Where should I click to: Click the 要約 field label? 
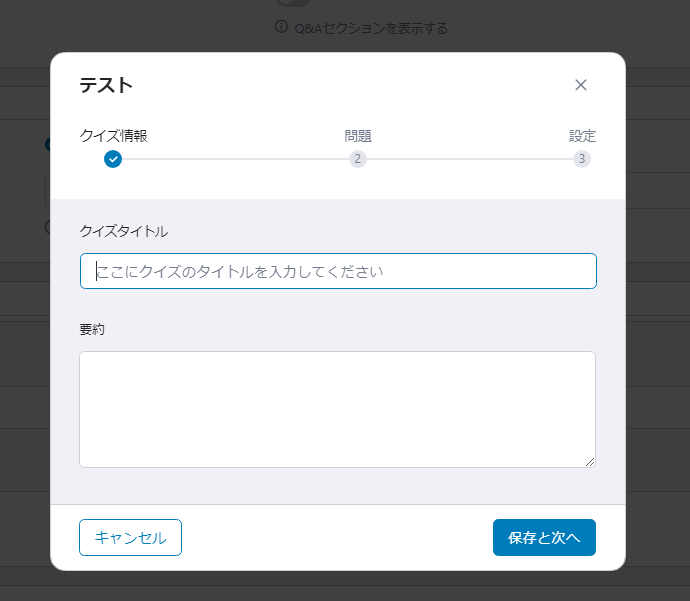tap(92, 330)
